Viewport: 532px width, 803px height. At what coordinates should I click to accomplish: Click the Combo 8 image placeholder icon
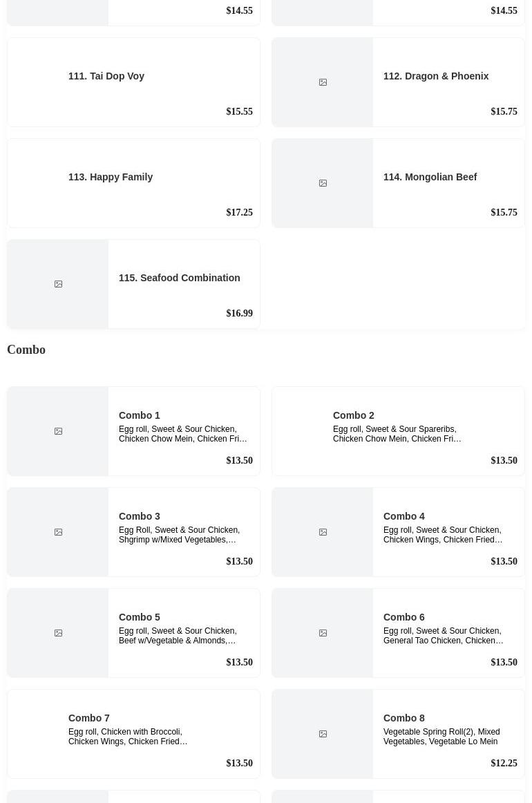click(323, 734)
